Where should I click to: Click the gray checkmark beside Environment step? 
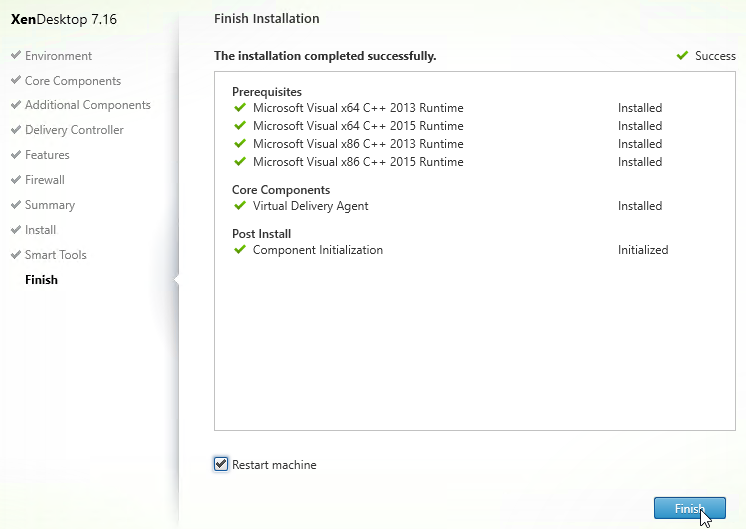pos(16,55)
